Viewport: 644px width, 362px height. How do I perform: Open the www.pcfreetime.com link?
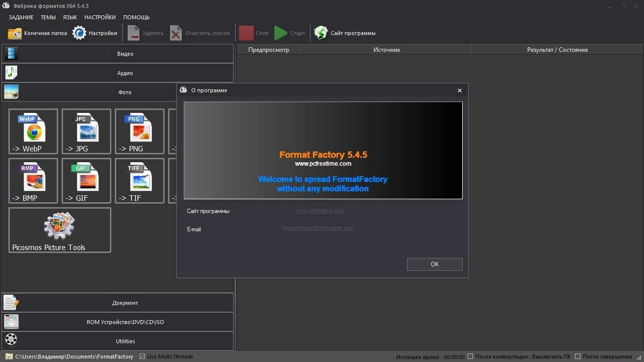coord(320,211)
